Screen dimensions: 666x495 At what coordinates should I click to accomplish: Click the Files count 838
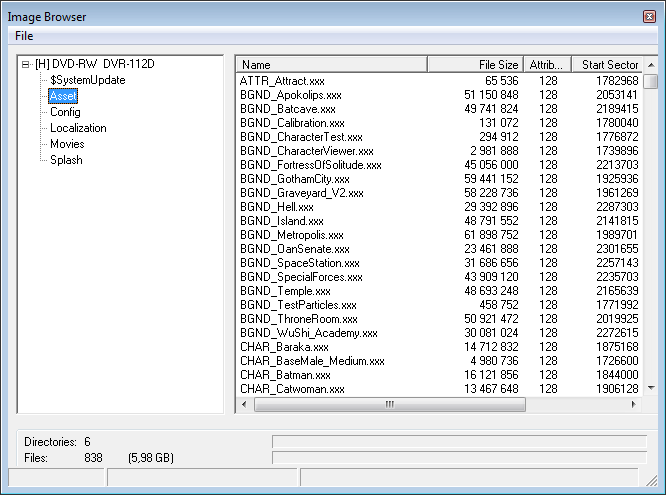coord(93,458)
